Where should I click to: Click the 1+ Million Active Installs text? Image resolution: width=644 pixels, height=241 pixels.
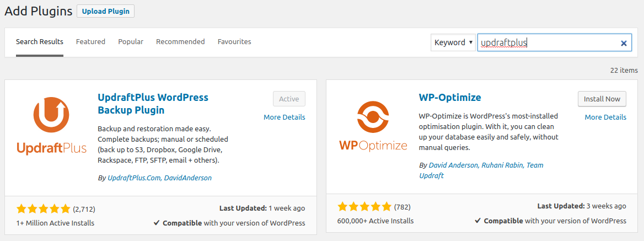[56, 223]
